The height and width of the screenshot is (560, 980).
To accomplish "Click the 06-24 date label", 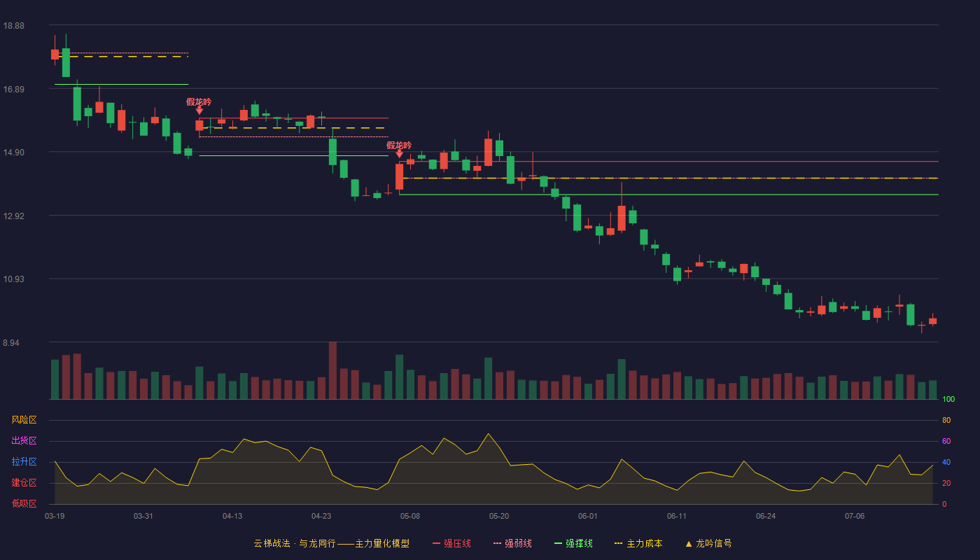I will [x=766, y=516].
